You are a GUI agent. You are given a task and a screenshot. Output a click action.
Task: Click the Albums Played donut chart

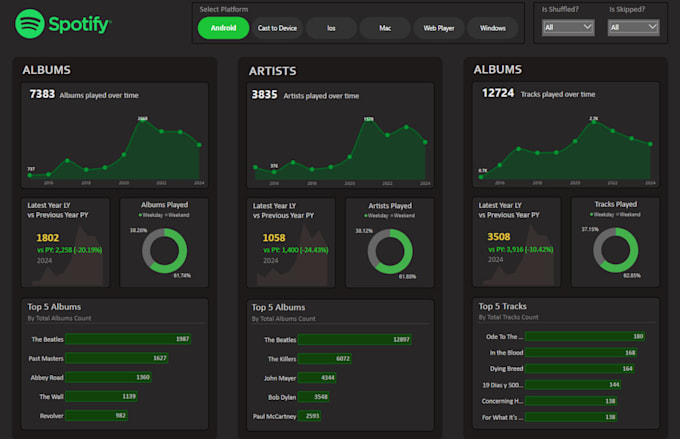(x=164, y=251)
